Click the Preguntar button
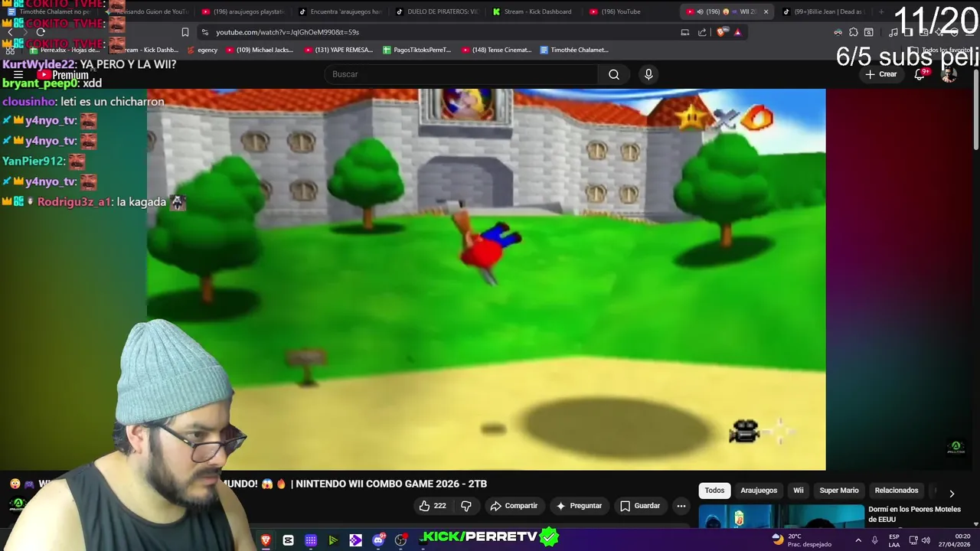This screenshot has width=980, height=551. pyautogui.click(x=579, y=506)
